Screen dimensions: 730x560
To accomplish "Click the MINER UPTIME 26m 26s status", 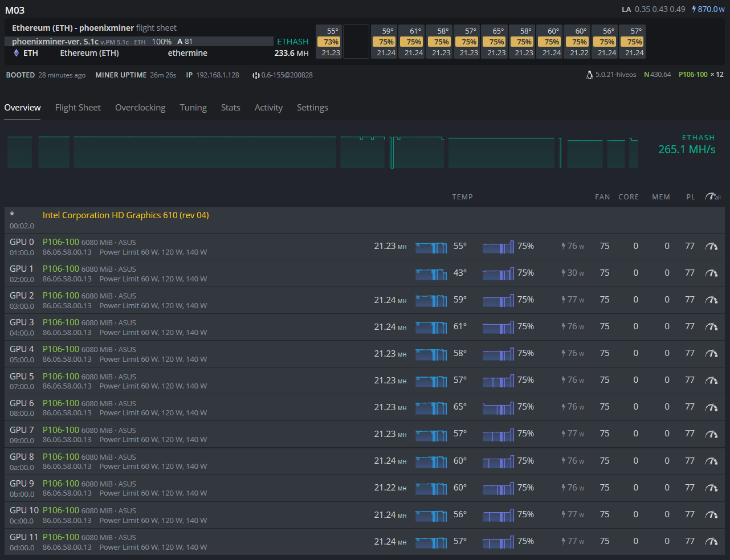I will pos(136,75).
